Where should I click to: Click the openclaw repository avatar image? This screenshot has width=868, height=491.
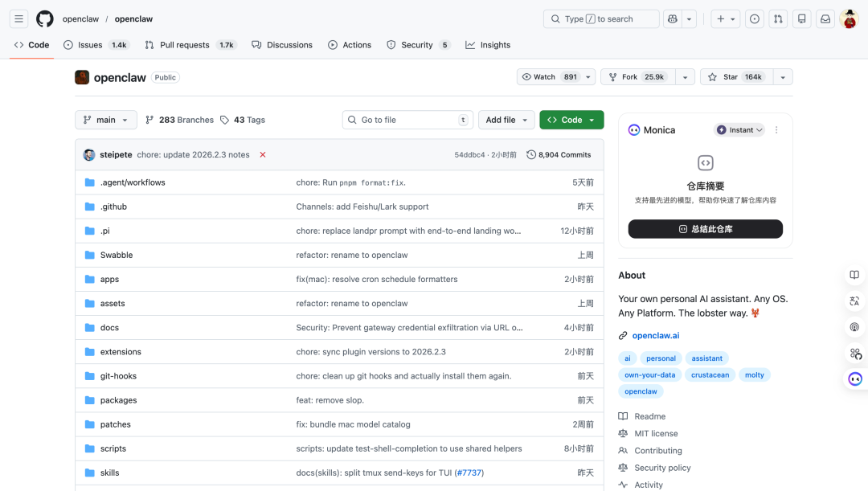(x=82, y=77)
